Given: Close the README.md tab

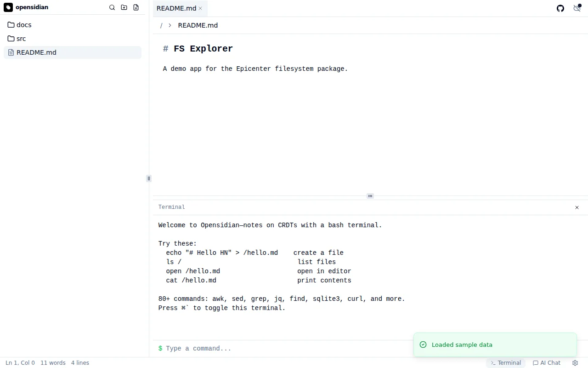Looking at the screenshot, I should point(200,8).
